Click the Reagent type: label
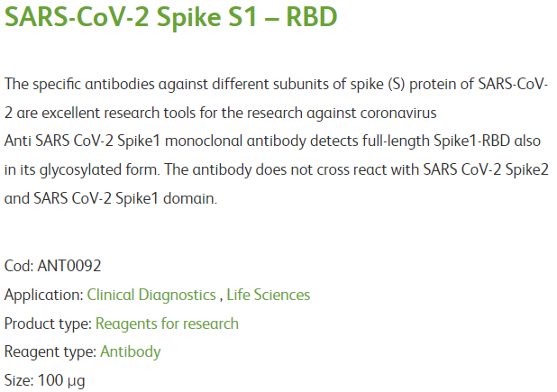This screenshot has height=392, width=557. tap(50, 352)
